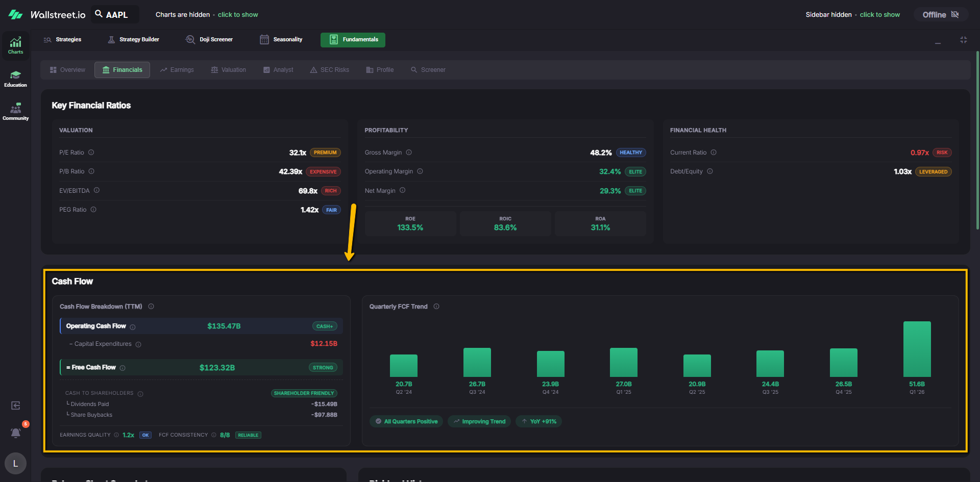Screen dimensions: 980x482
Task: Show the hidden sidebar
Action: 879,15
